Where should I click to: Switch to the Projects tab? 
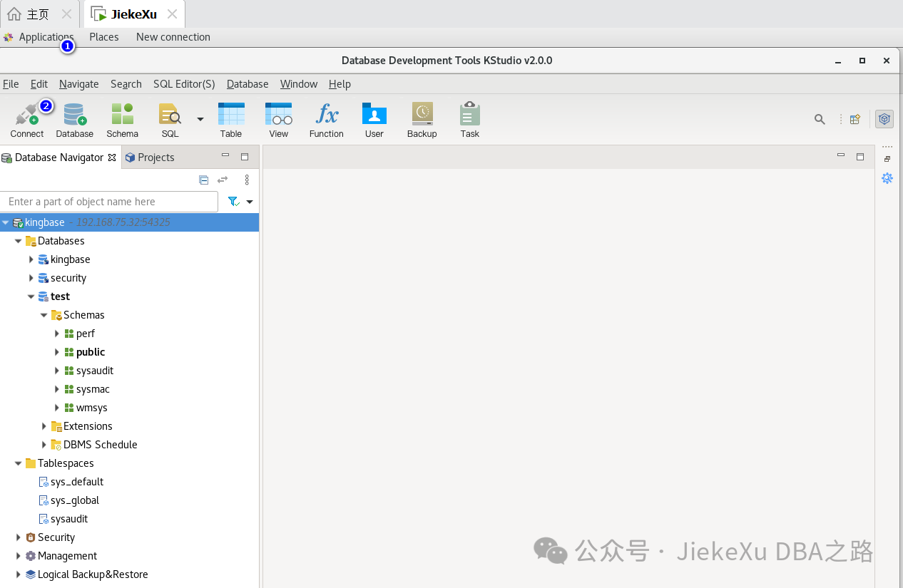pyautogui.click(x=149, y=158)
